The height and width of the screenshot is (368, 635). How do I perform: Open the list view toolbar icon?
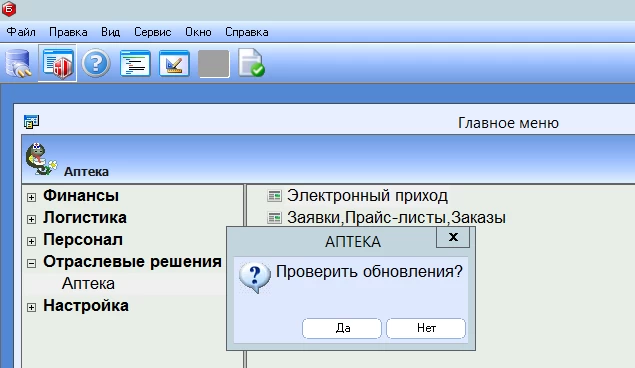(135, 64)
